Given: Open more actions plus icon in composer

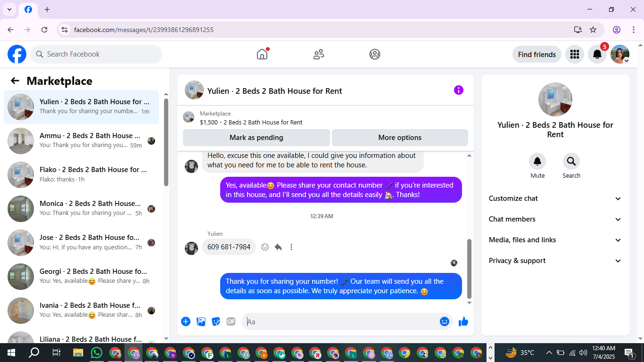Looking at the screenshot, I should click(x=186, y=321).
